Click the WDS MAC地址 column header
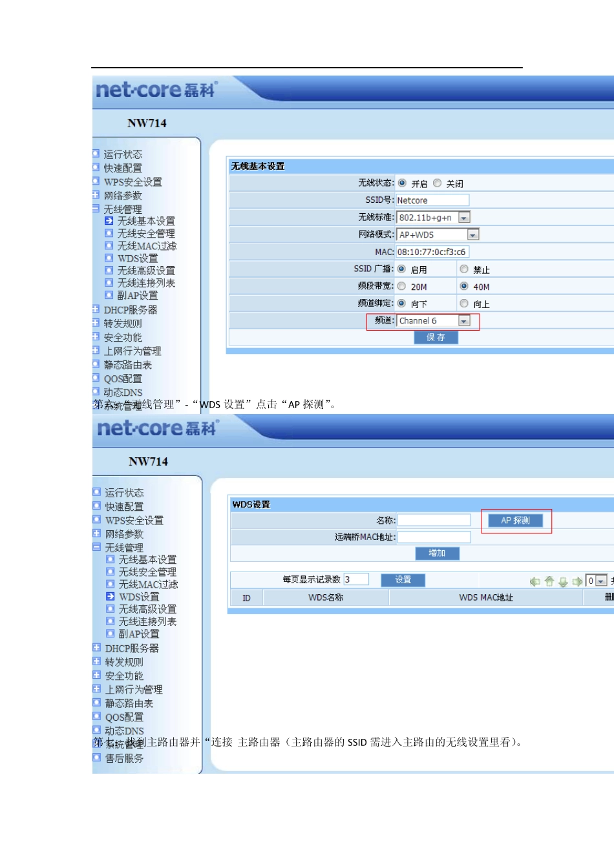This screenshot has height=868, width=614. 486,597
